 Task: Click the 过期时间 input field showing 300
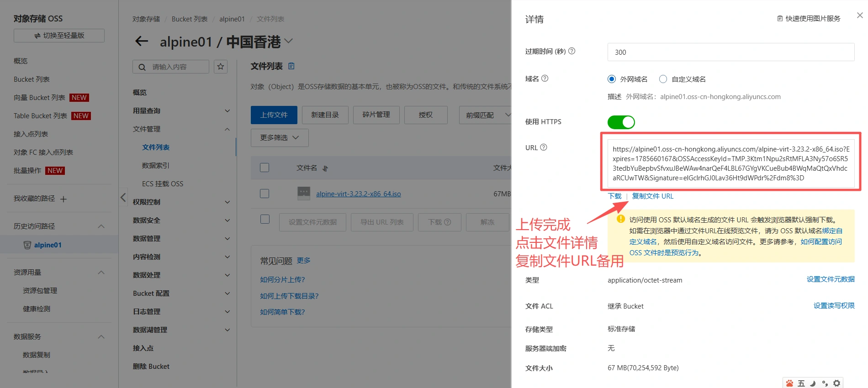pos(731,52)
